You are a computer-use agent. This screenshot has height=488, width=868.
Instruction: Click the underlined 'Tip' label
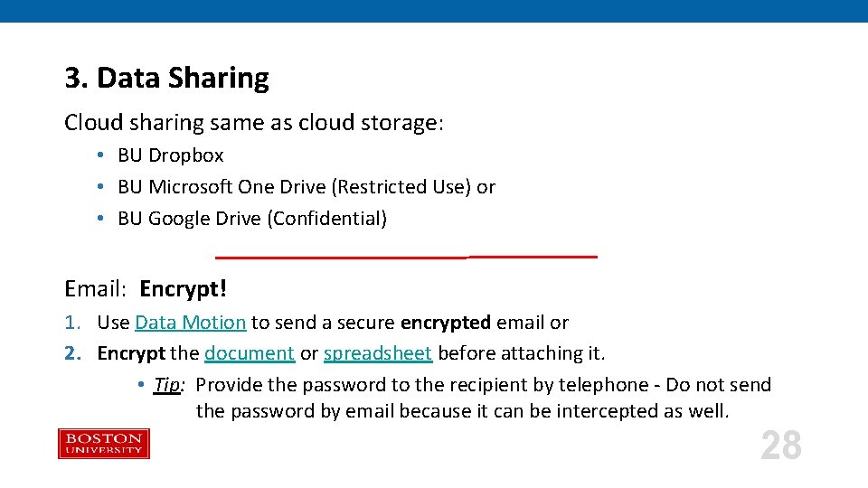(168, 385)
